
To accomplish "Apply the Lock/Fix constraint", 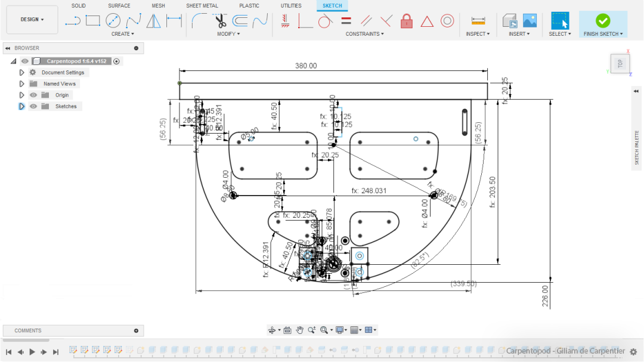I will [407, 21].
